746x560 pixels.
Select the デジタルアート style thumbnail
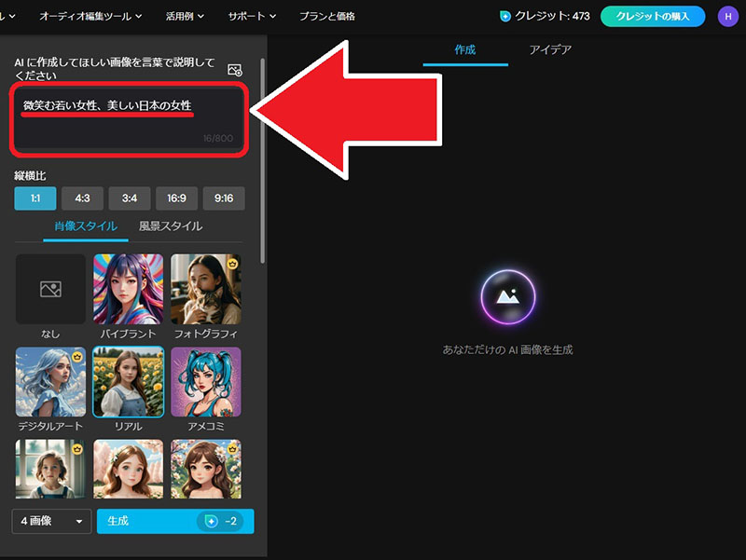50,382
